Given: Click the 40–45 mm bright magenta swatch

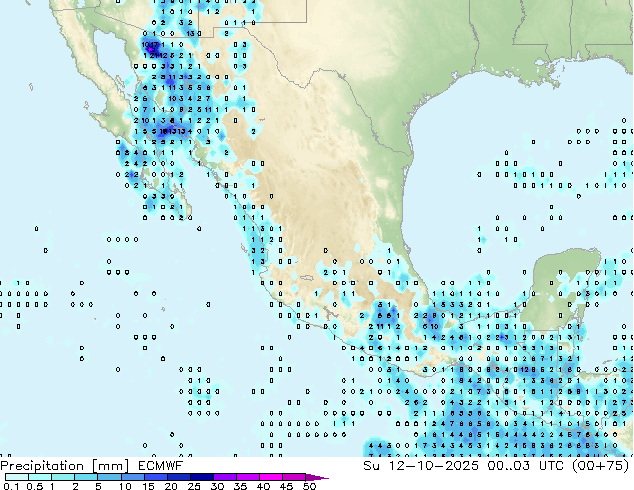Looking at the screenshot, I should (271, 477).
